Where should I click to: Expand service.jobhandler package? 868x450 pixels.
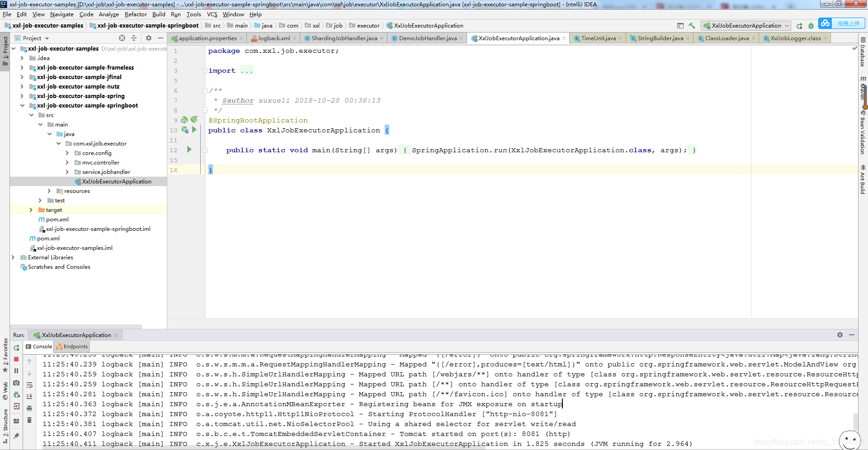tap(67, 172)
